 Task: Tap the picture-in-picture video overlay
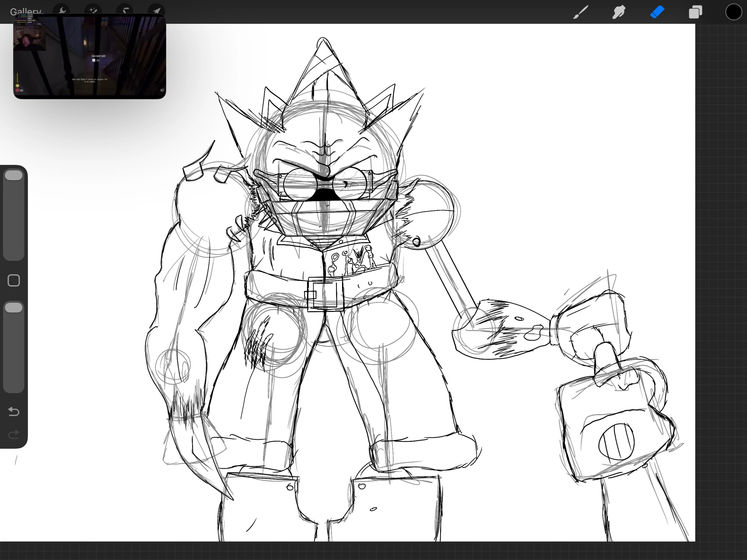click(89, 56)
